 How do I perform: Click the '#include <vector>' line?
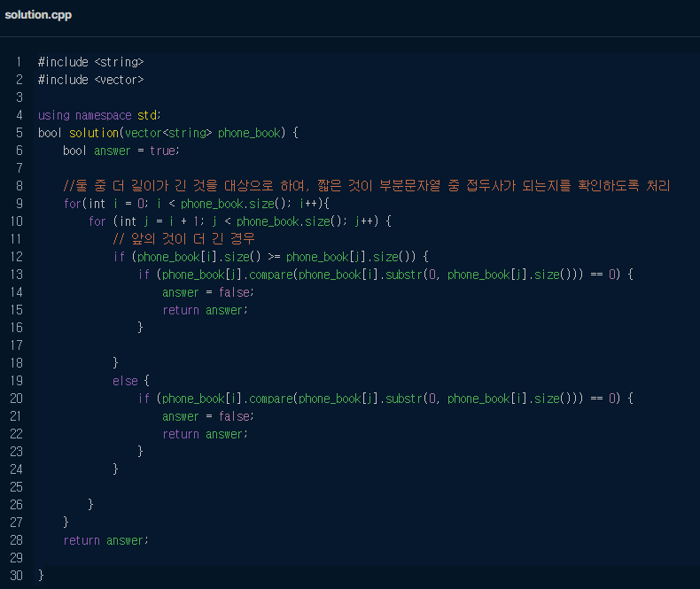[x=90, y=80]
